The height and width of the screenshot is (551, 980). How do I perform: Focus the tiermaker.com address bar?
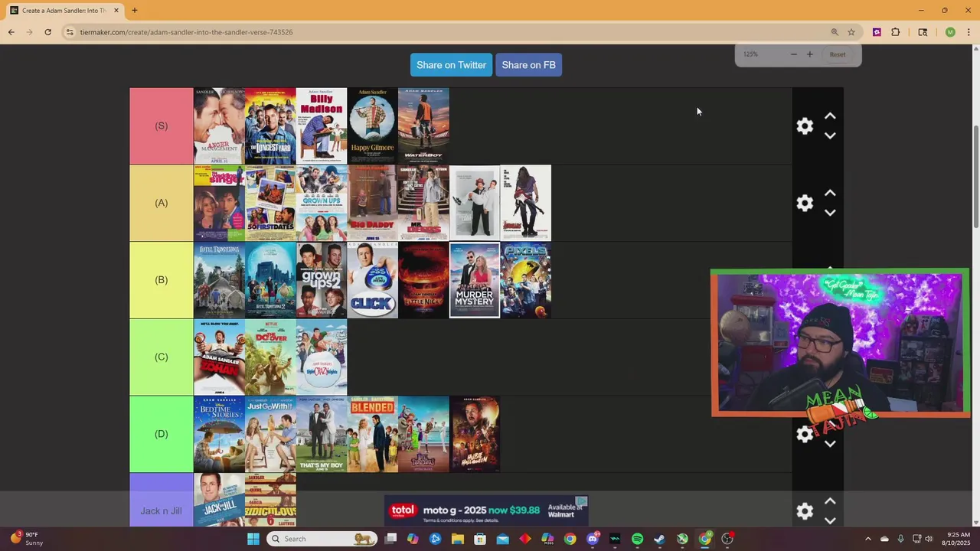pos(444,32)
